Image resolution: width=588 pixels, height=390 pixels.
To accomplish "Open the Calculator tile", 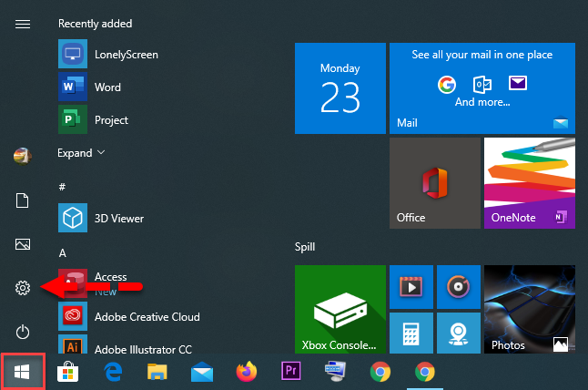I will pyautogui.click(x=410, y=334).
